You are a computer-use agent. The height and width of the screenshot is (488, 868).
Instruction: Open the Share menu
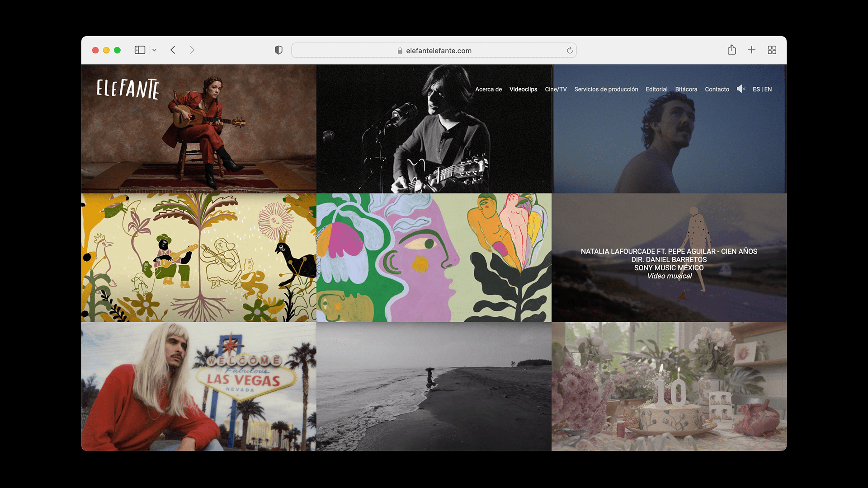point(731,50)
